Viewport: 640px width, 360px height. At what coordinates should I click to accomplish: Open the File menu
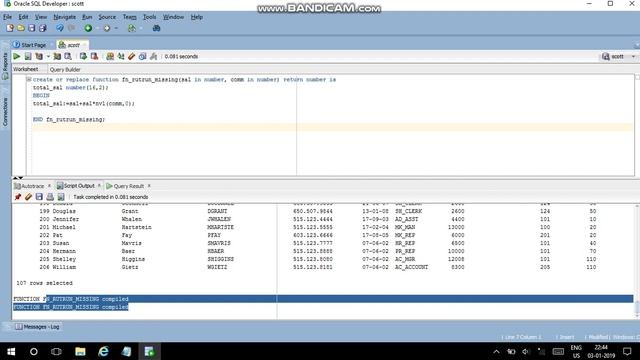click(x=7, y=17)
